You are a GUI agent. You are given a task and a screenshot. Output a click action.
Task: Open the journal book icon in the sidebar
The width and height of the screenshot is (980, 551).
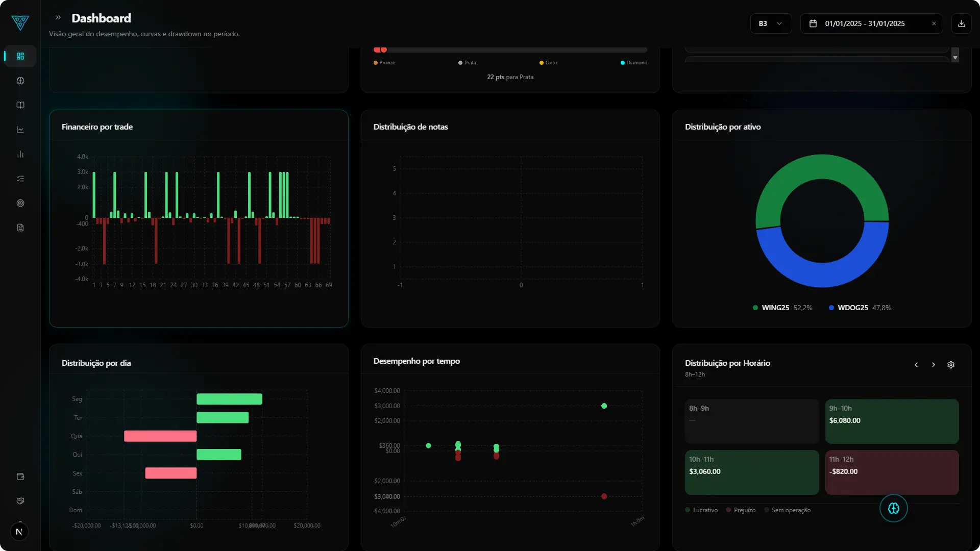(x=20, y=105)
